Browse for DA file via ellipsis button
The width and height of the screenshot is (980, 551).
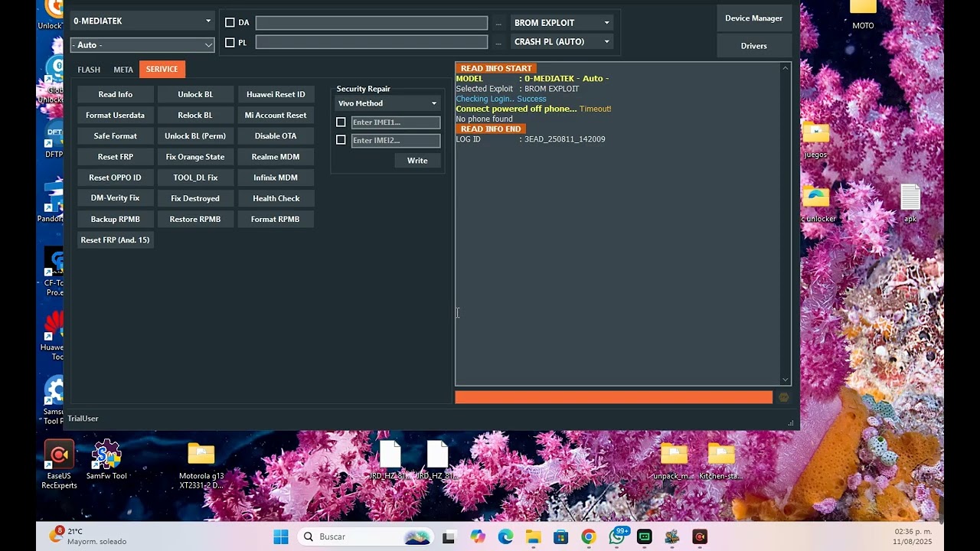tap(498, 23)
